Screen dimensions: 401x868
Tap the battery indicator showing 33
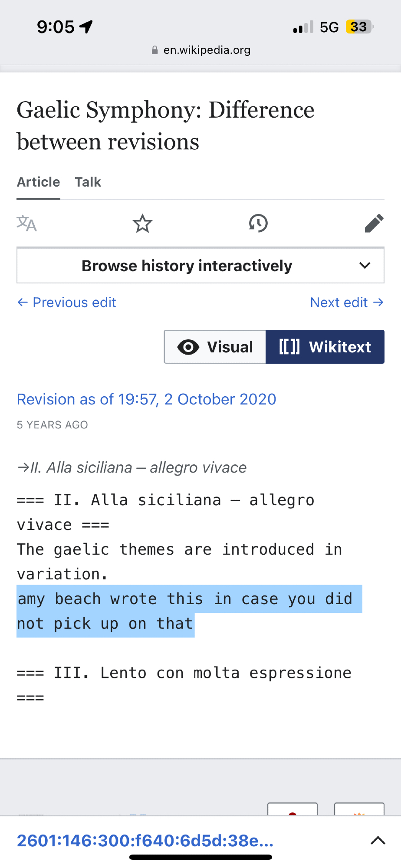359,27
